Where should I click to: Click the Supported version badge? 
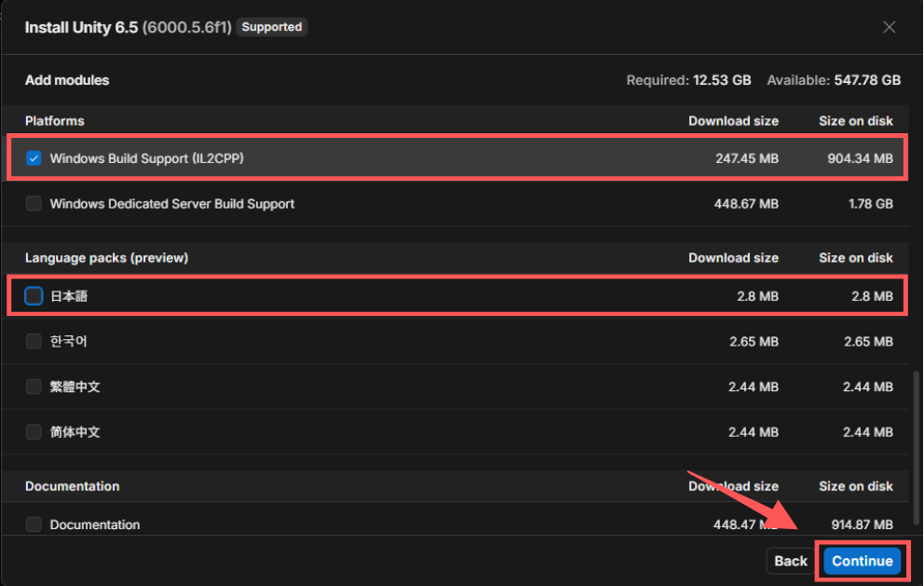[x=272, y=27]
